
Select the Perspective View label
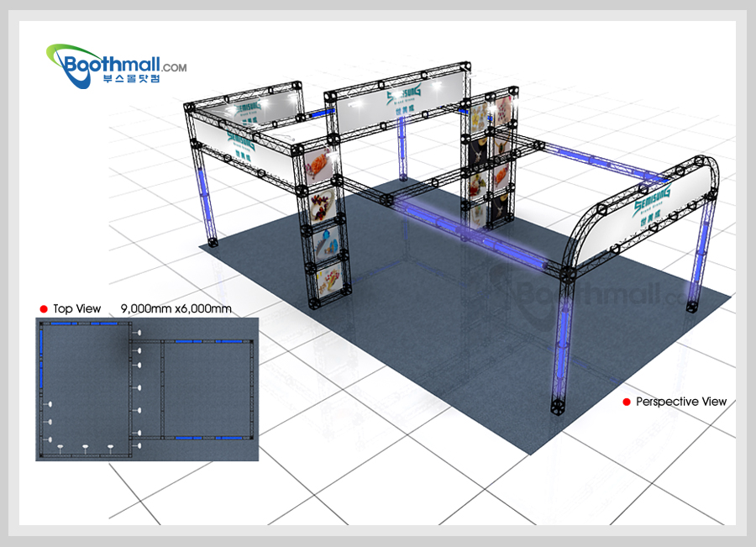pos(680,402)
